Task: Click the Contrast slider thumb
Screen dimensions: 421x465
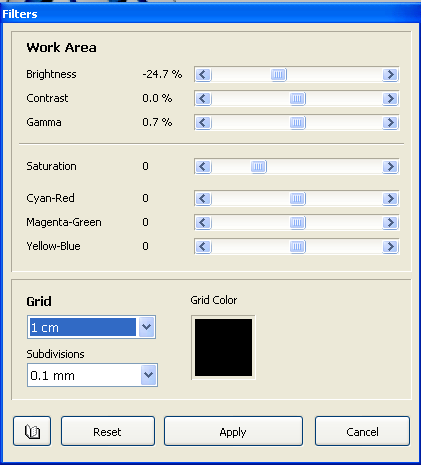Action: pos(298,99)
